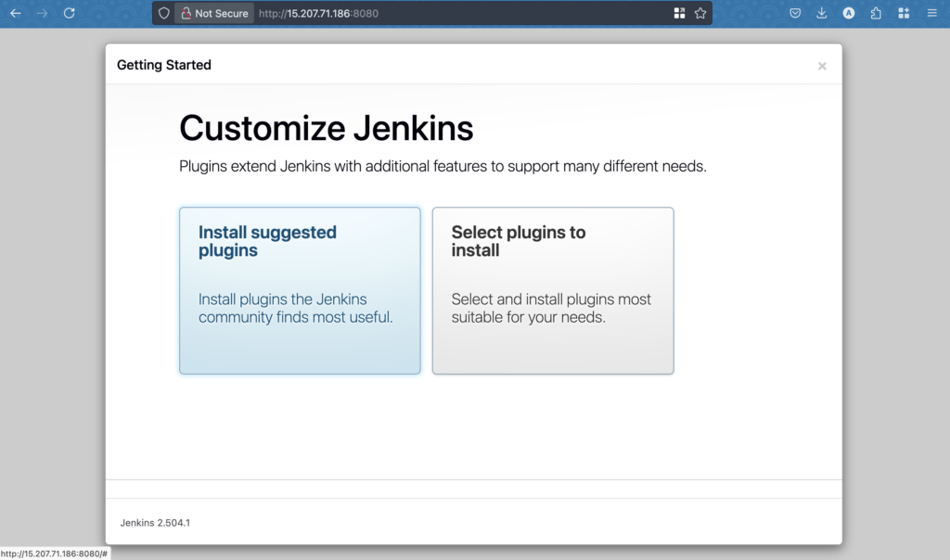Click the 'Jenkins 2.504.1' version text
This screenshot has width=950, height=560.
(155, 523)
